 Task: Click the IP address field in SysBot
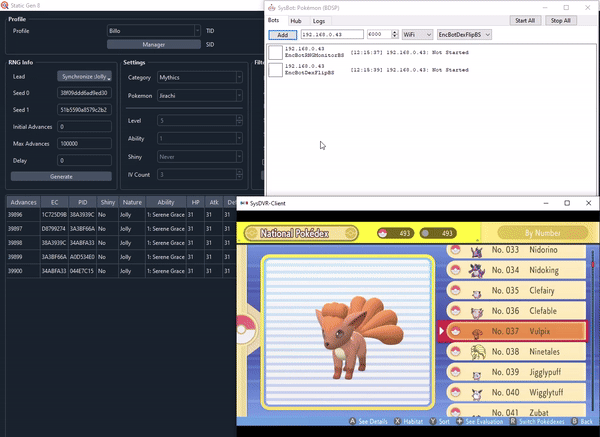point(332,34)
